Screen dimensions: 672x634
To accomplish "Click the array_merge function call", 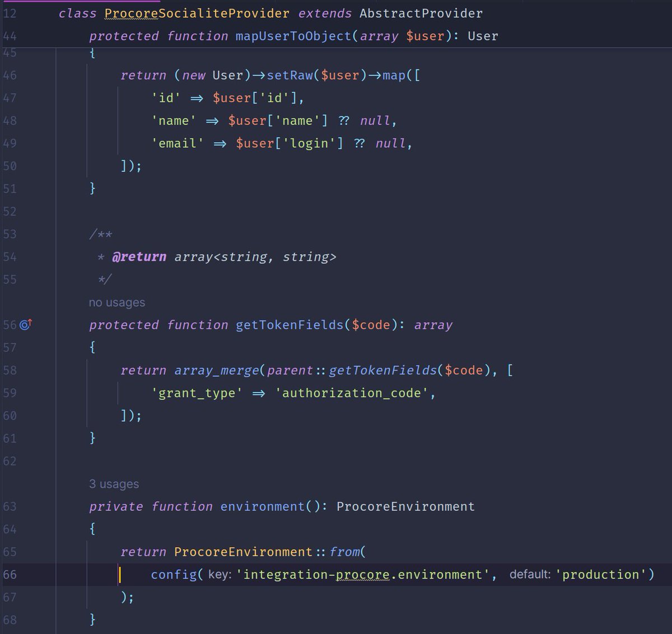I will point(217,370).
